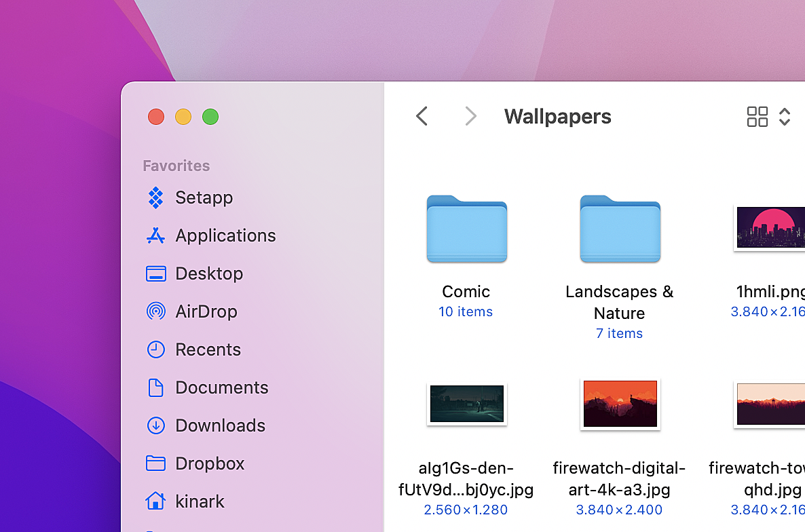805x532 pixels.
Task: Click the '7 items' count label
Action: point(620,333)
